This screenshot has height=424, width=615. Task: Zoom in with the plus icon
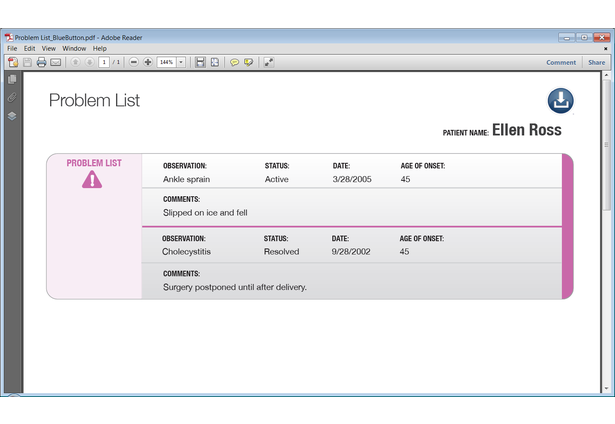148,62
